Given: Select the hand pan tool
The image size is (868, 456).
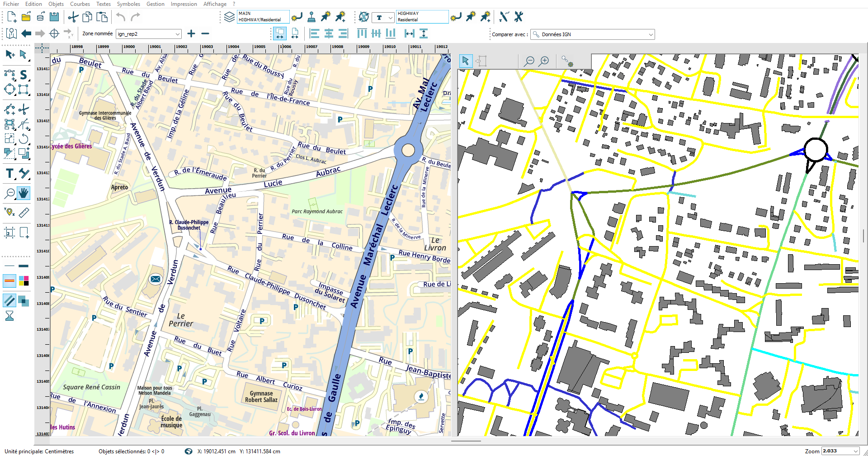Looking at the screenshot, I should [x=24, y=193].
